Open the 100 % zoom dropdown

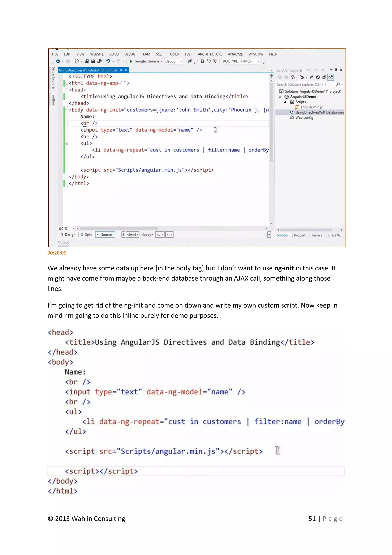73,229
